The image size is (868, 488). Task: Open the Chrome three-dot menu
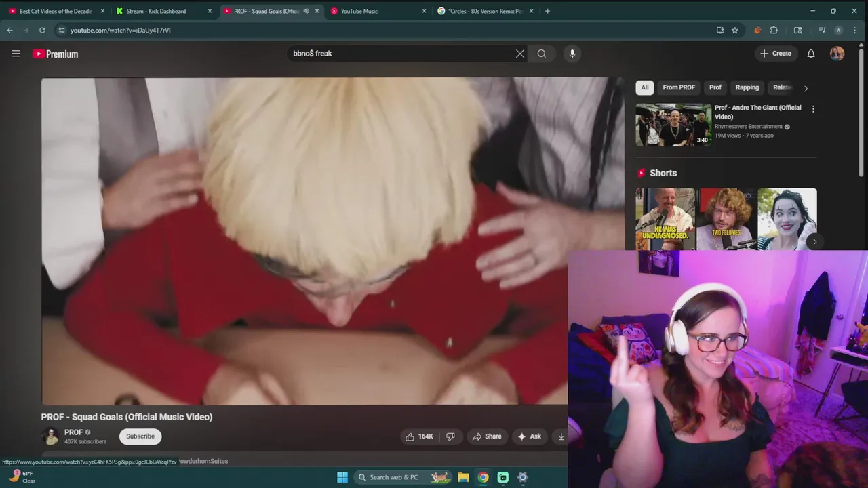(x=855, y=30)
